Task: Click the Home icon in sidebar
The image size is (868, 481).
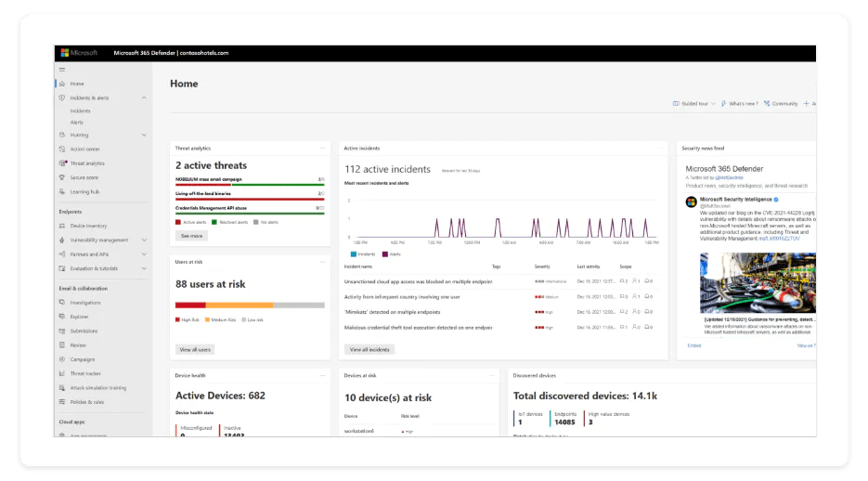Action: [62, 84]
